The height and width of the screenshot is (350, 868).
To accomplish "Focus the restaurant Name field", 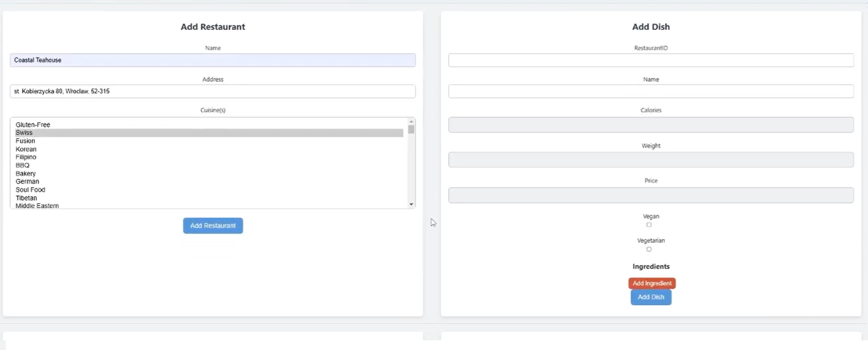I will click(x=213, y=60).
